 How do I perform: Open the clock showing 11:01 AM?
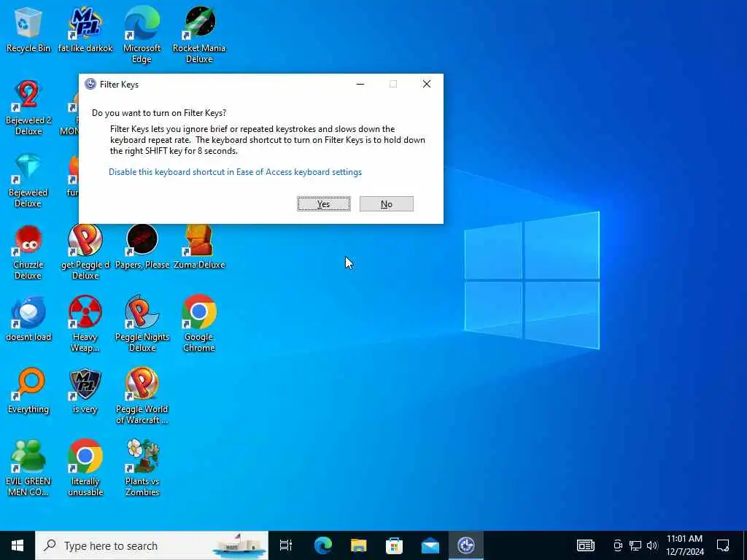[684, 545]
